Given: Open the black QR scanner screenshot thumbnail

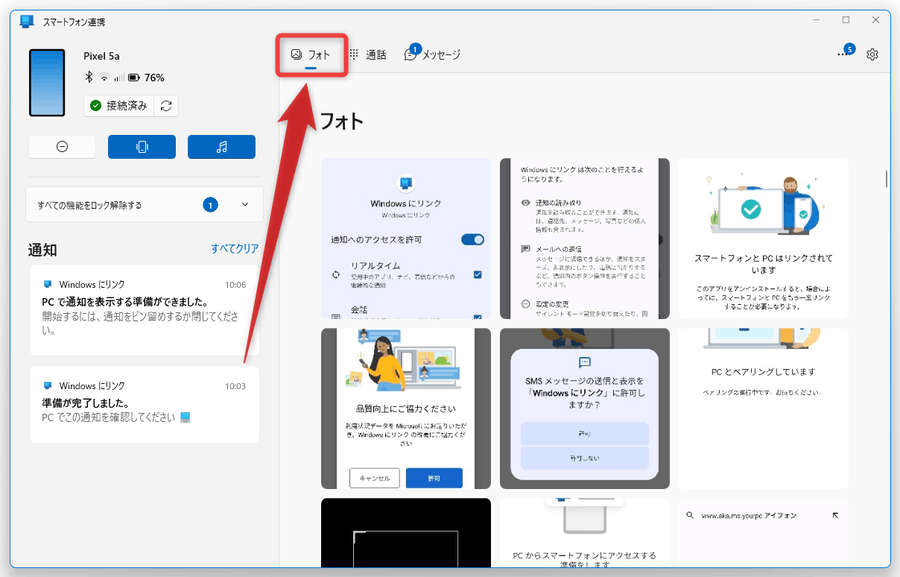Looking at the screenshot, I should point(406,533).
